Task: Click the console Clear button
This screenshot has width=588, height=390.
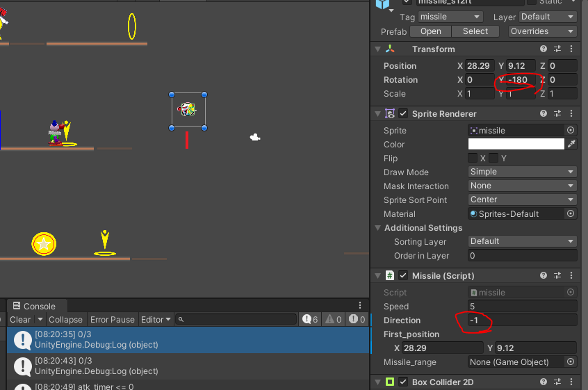Action: (20, 320)
